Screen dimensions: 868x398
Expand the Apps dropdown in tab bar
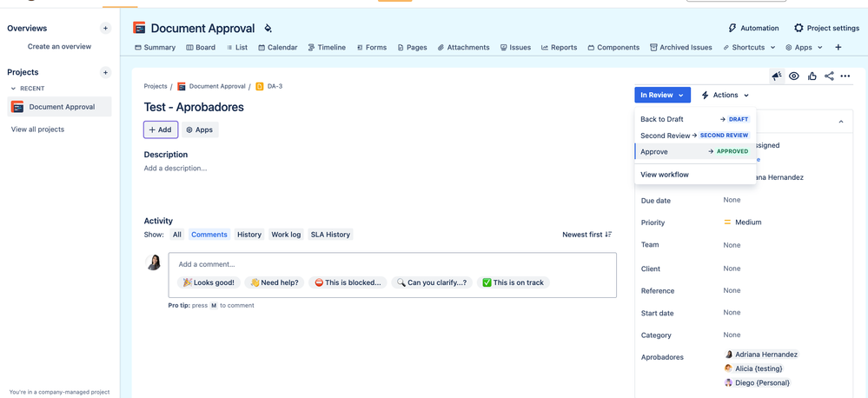pos(804,48)
